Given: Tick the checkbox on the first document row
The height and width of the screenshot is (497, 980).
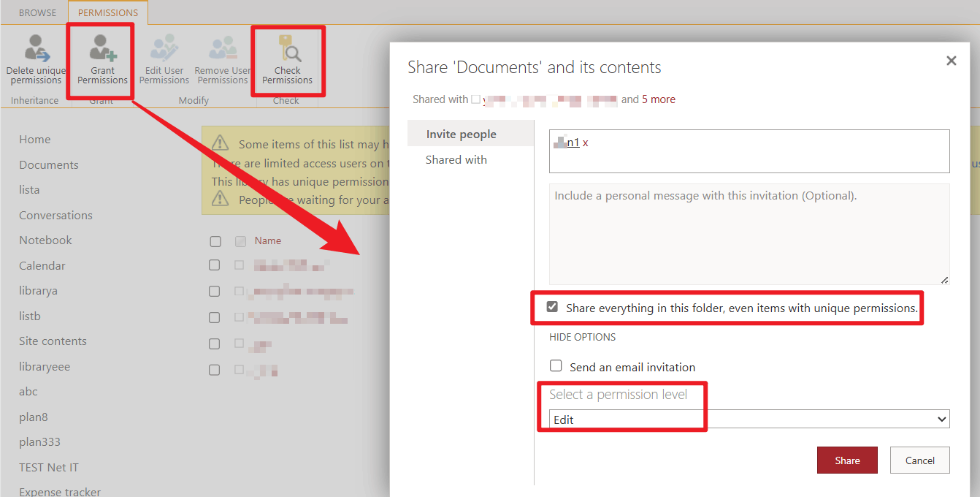Looking at the screenshot, I should [214, 265].
